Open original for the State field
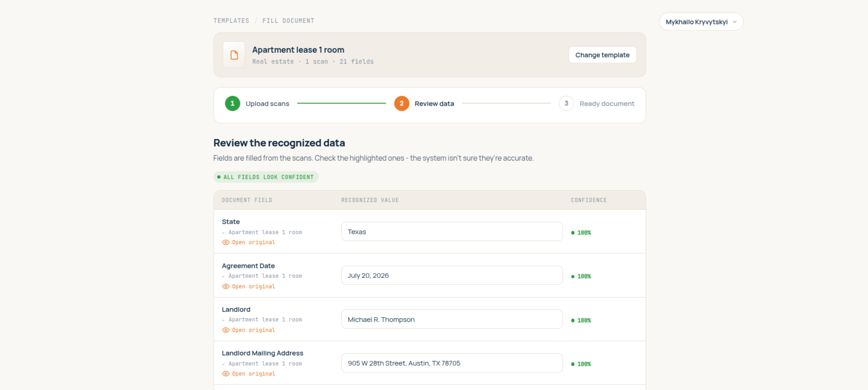The width and height of the screenshot is (868, 390). tap(253, 243)
